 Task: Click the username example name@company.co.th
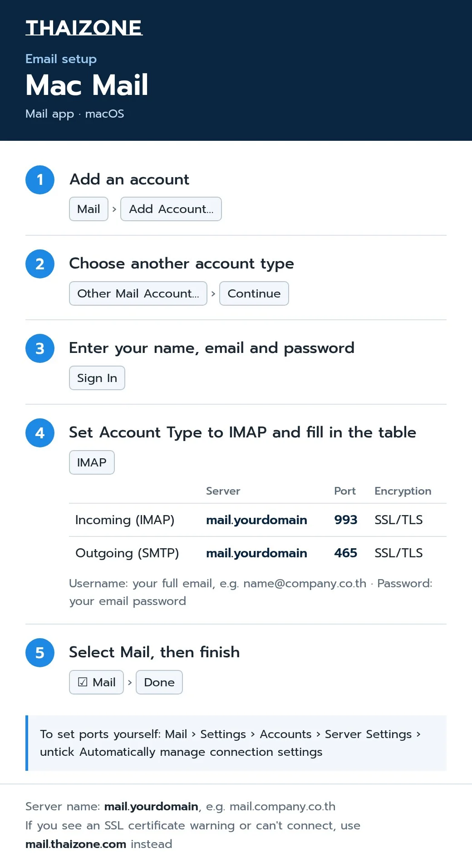(305, 584)
